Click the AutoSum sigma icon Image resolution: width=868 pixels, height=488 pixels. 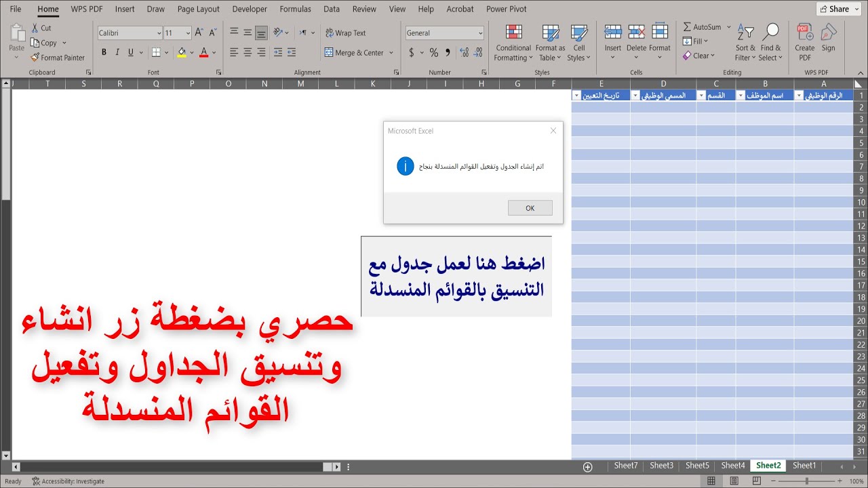(687, 27)
